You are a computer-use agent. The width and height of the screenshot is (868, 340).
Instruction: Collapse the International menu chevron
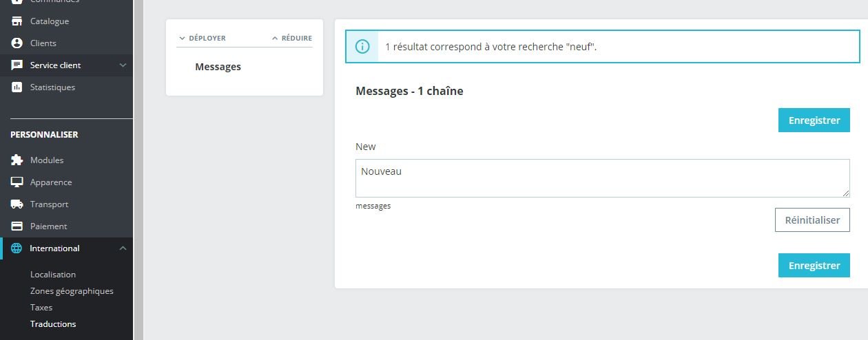point(123,248)
